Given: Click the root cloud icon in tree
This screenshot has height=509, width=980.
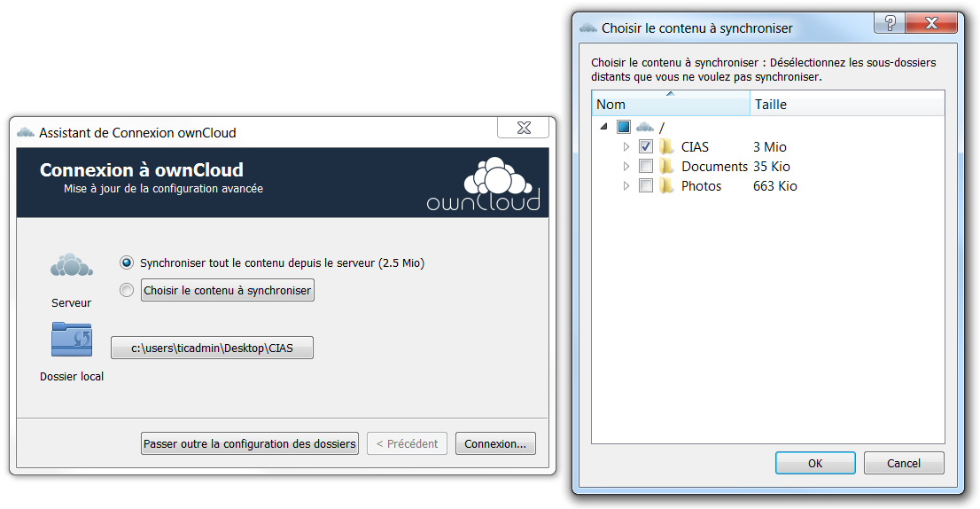Looking at the screenshot, I should (x=646, y=128).
